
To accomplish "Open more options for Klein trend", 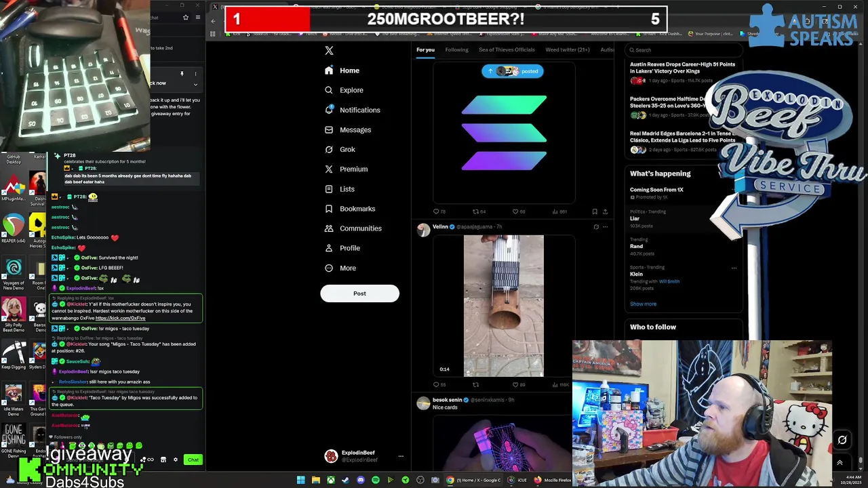I will 734,268.
